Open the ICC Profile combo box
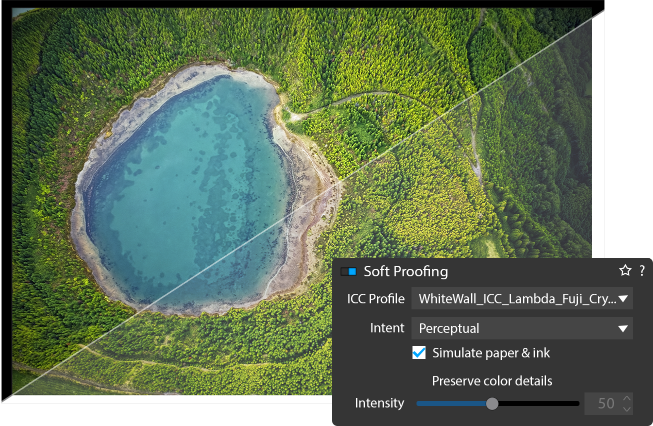 [x=522, y=299]
